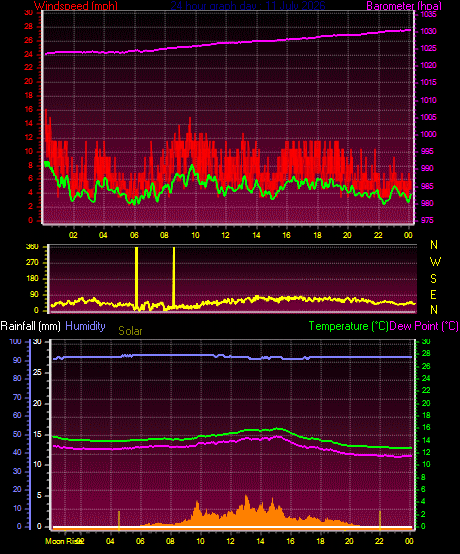Click the 24 value on windspeed axis
Screen dimensions: 460x554
pos(29,54)
